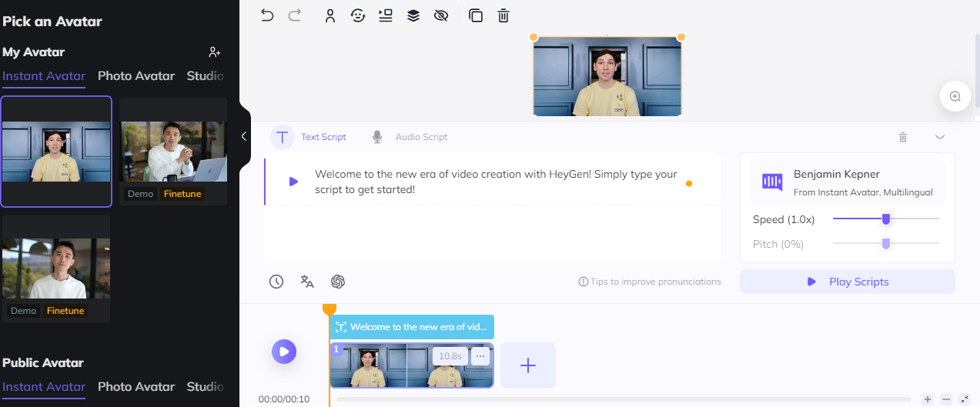This screenshot has height=407, width=980.
Task: Open Tips to improve pronunciations
Action: point(650,282)
